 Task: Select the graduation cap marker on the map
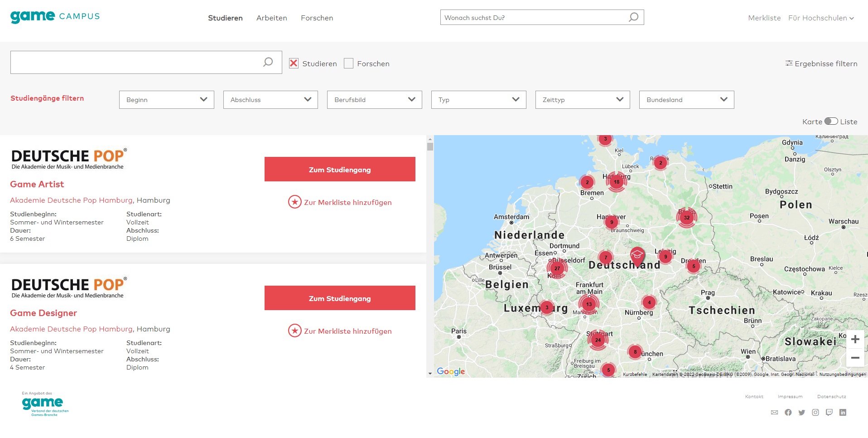point(637,256)
